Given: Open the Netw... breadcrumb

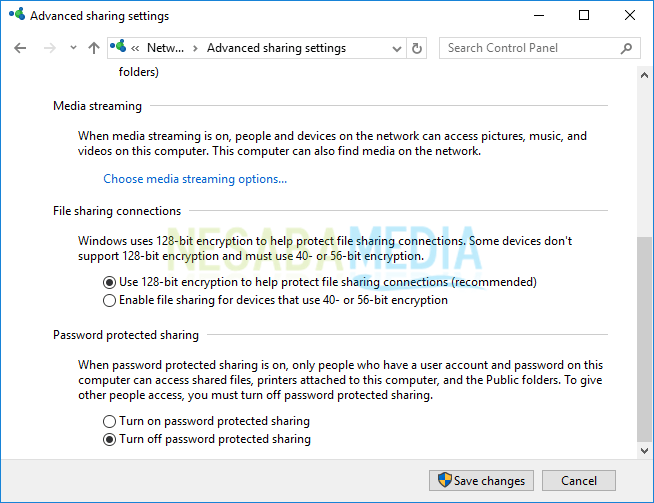Looking at the screenshot, I should pyautogui.click(x=165, y=48).
